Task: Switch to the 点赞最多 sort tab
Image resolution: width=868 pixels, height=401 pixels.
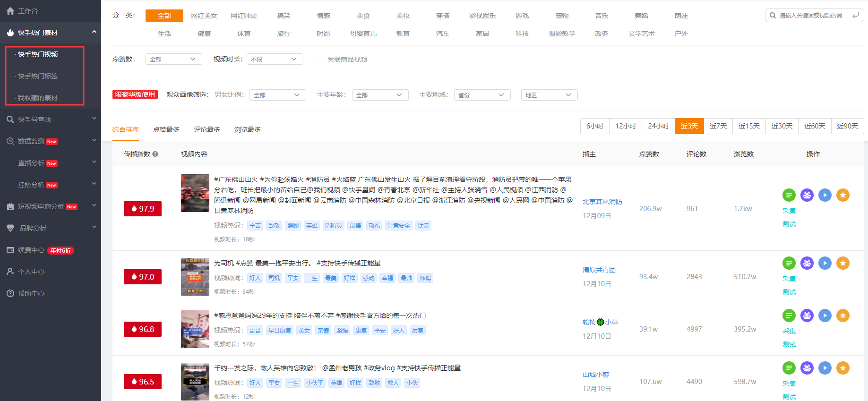Action: tap(166, 129)
